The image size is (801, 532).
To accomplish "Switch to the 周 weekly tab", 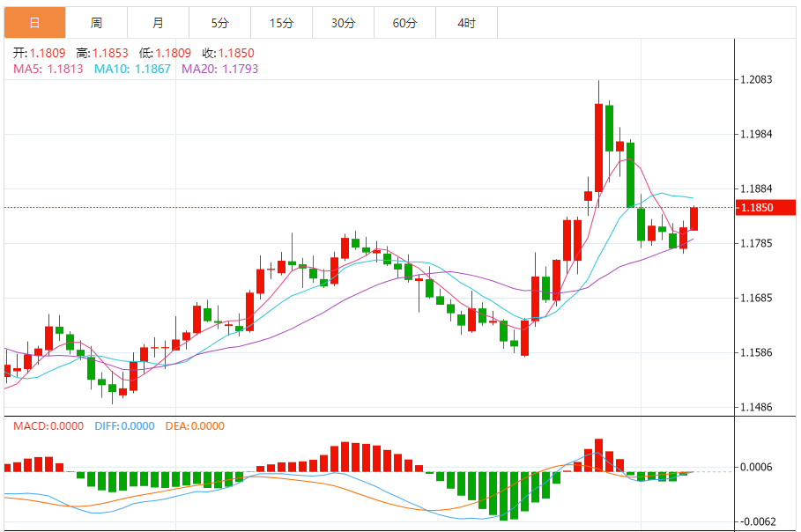I will click(97, 23).
